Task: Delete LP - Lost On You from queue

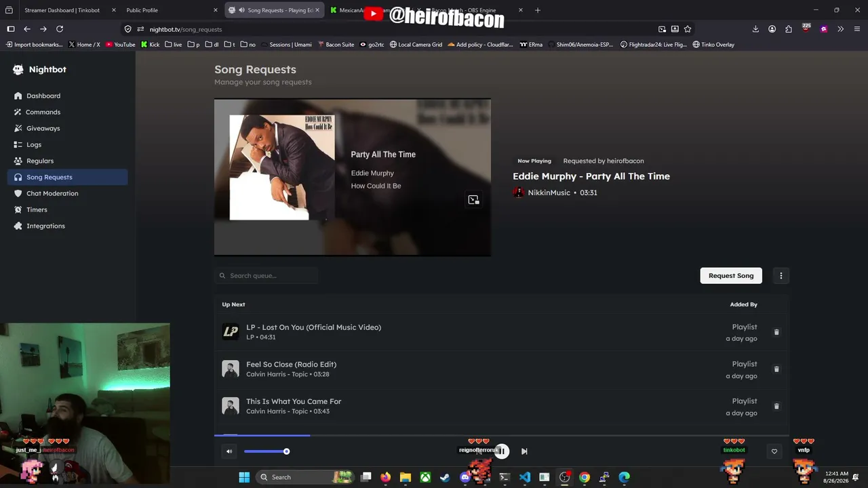Action: tap(776, 332)
